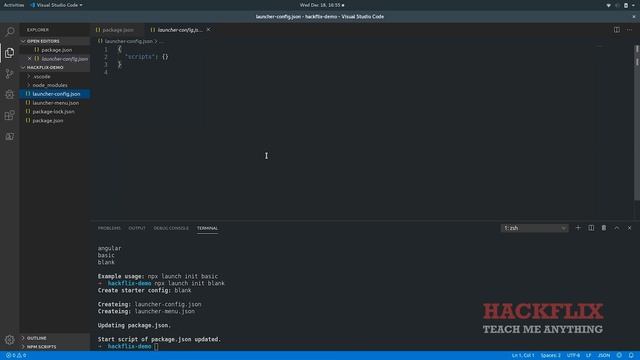The width and height of the screenshot is (640, 360).
Task: Open the notifications bell in status bar
Action: (631, 356)
